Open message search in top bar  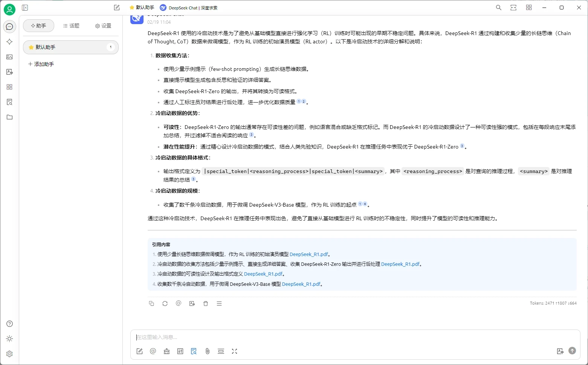tap(498, 8)
